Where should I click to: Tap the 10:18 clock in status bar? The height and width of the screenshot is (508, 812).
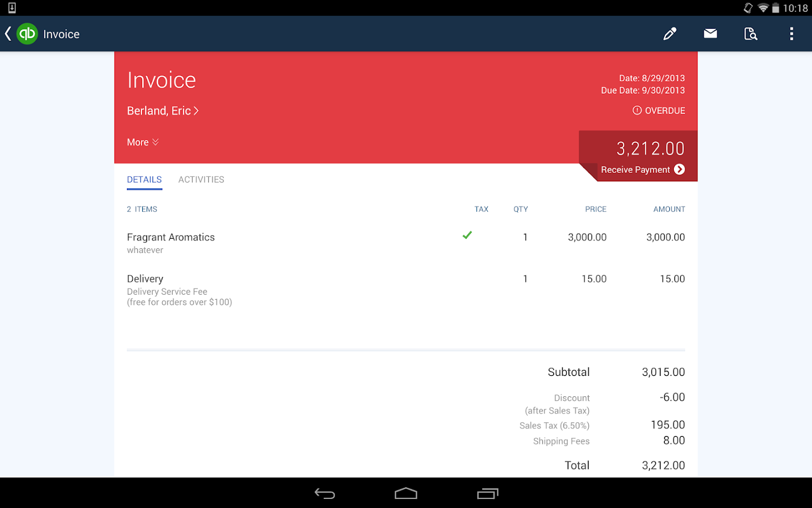click(795, 8)
